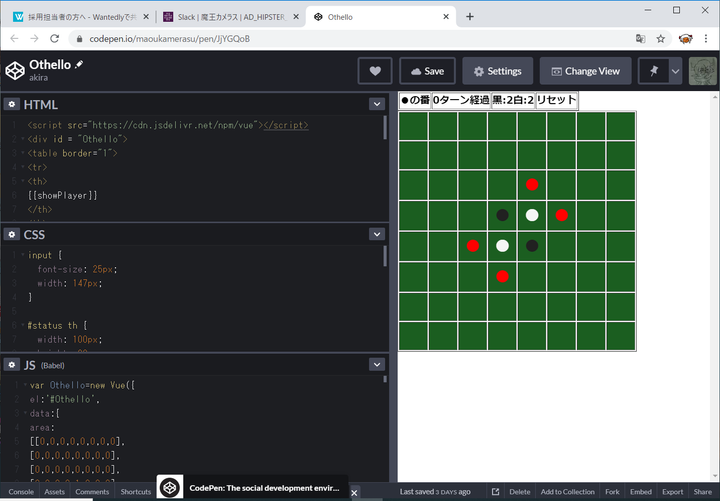
Task: Open the Comments panel
Action: [92, 491]
